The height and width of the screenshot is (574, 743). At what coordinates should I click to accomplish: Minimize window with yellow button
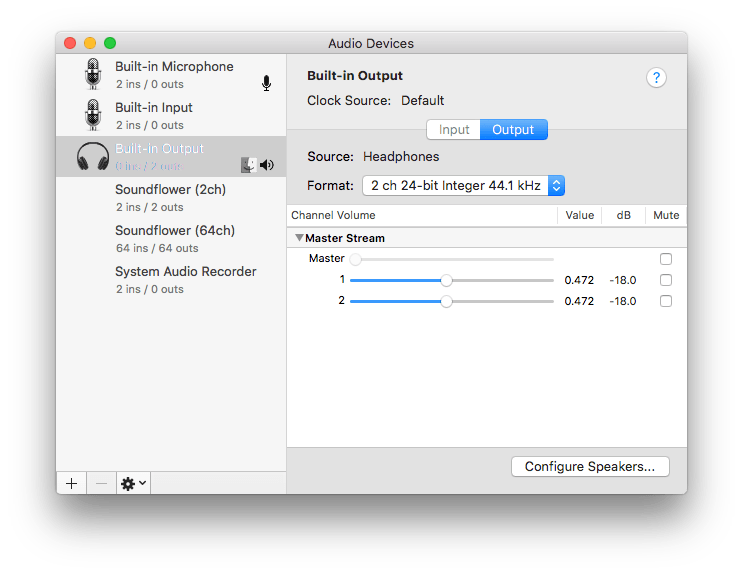(x=90, y=43)
